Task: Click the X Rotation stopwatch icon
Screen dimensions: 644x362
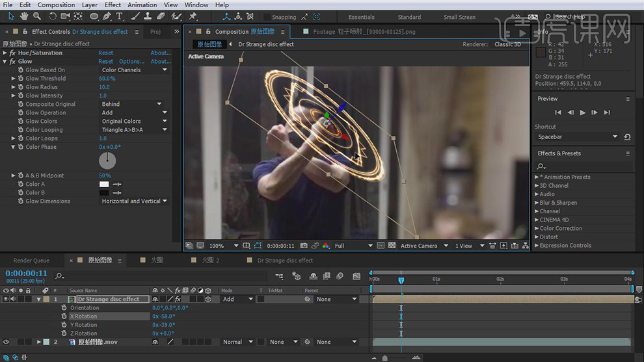Action: (x=64, y=317)
